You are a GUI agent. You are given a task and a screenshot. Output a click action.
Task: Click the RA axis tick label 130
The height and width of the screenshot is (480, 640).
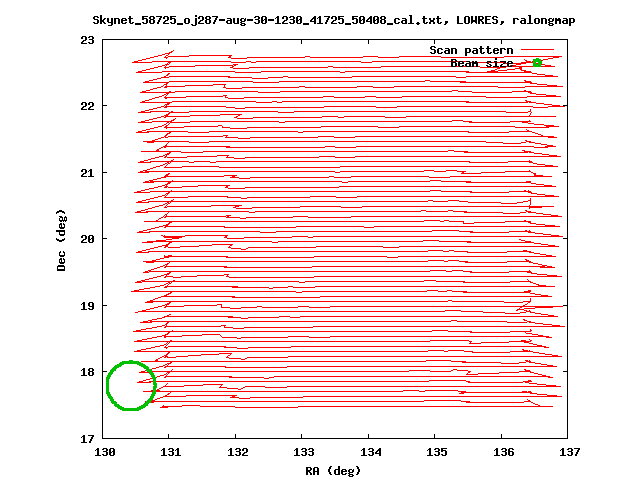click(104, 452)
